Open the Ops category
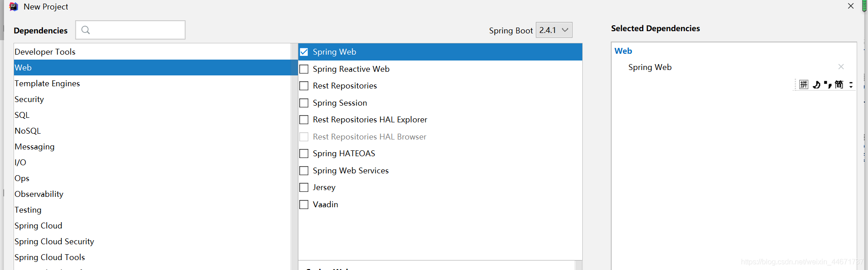 point(152,178)
